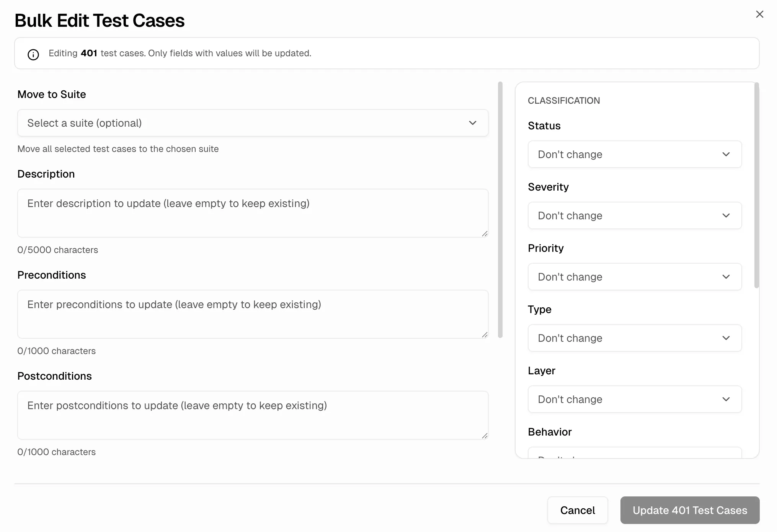
Task: Click the Type dropdown chevron
Action: point(726,338)
